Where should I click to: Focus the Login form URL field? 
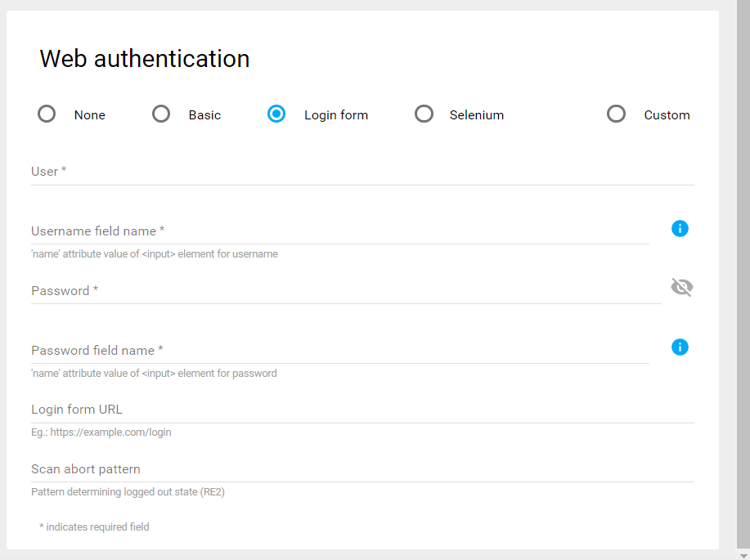click(x=362, y=410)
